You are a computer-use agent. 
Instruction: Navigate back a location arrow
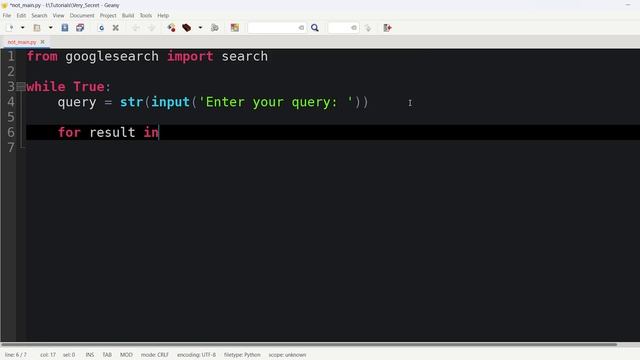point(136,28)
